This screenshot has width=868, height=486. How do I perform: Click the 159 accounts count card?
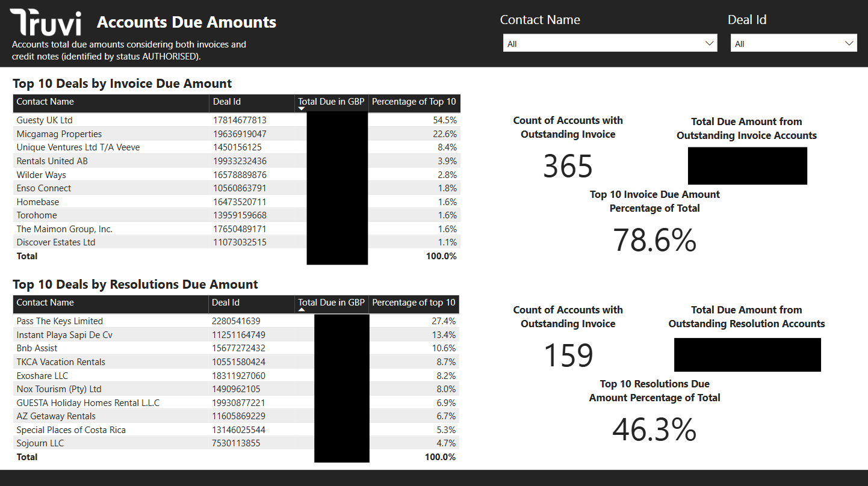[x=568, y=355]
